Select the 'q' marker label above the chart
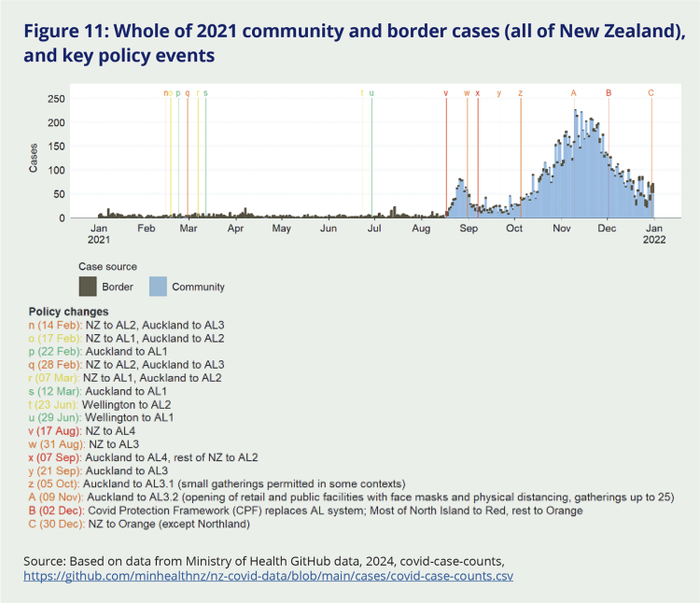Viewport: 700px width, 603px height. (188, 93)
